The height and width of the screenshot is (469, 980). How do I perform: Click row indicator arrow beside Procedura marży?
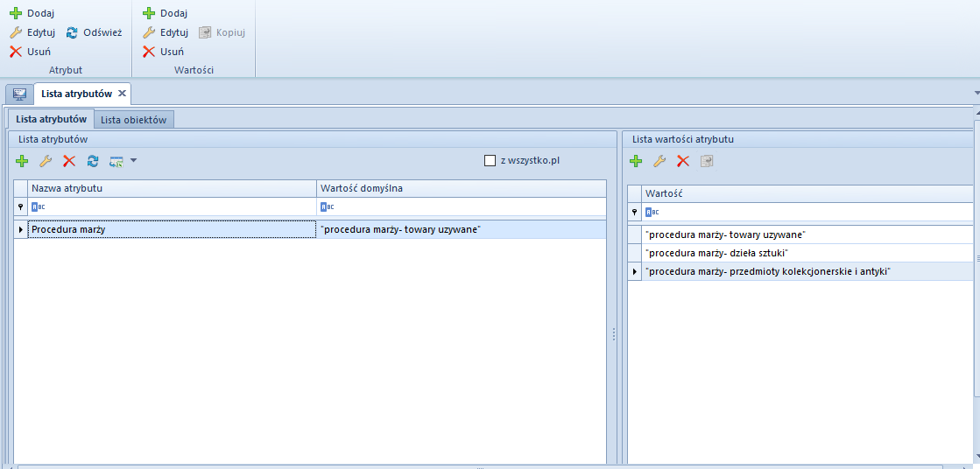coord(21,229)
